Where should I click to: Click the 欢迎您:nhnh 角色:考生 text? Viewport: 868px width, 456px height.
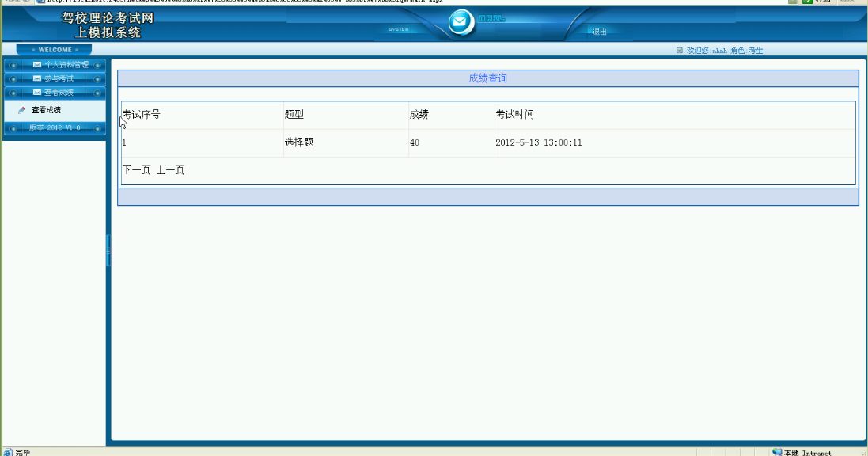(x=725, y=51)
